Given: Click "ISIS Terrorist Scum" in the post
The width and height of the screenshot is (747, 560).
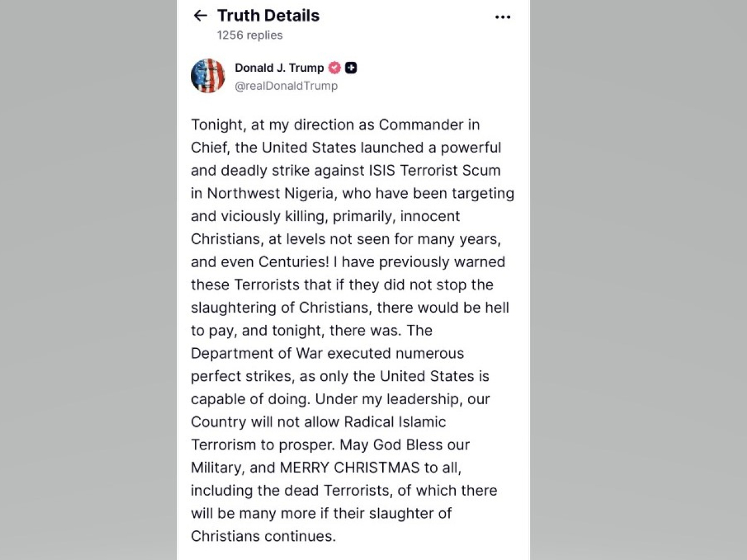Looking at the screenshot, I should (x=434, y=170).
